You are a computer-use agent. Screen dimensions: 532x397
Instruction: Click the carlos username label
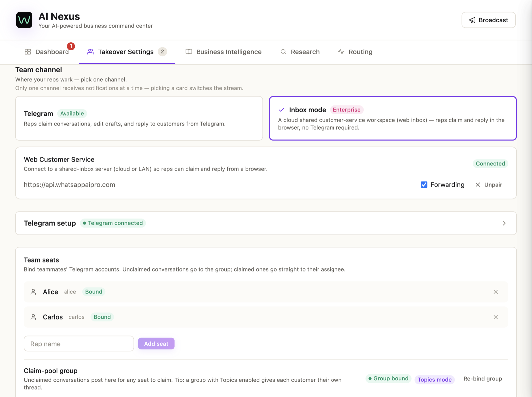coord(76,317)
